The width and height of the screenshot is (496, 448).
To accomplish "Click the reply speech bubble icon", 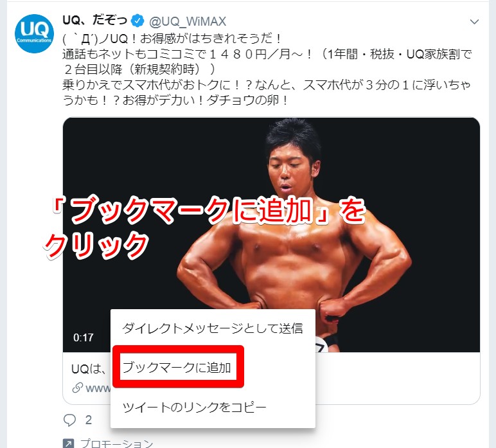I will (x=69, y=420).
